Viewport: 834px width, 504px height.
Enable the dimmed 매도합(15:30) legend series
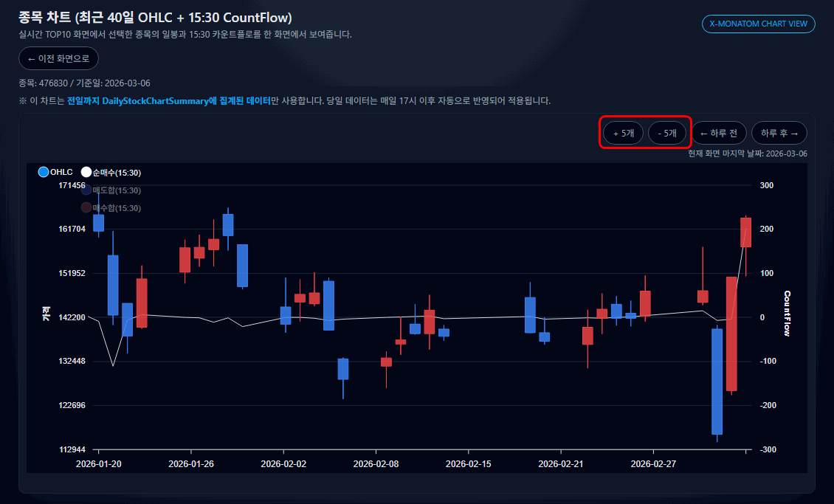(x=86, y=190)
